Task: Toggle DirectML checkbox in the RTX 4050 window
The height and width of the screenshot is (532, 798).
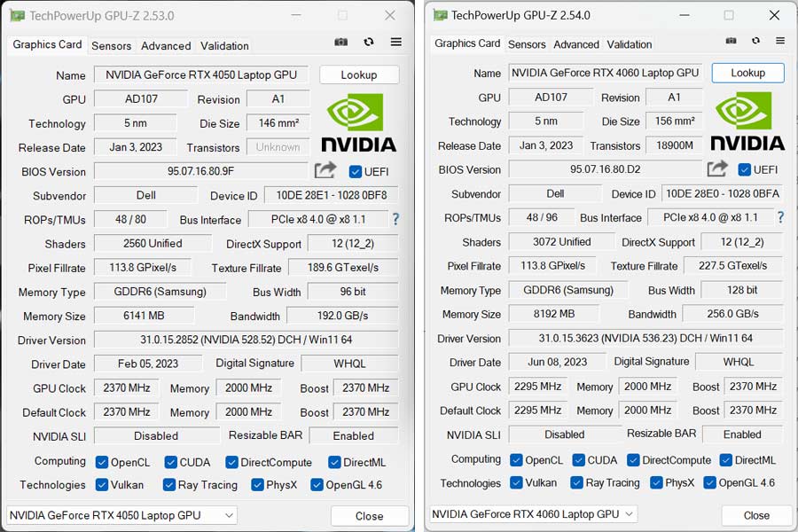Action: pyautogui.click(x=334, y=462)
